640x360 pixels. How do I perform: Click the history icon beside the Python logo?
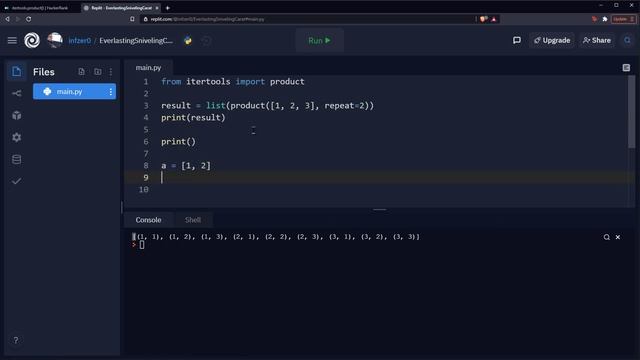[207, 40]
